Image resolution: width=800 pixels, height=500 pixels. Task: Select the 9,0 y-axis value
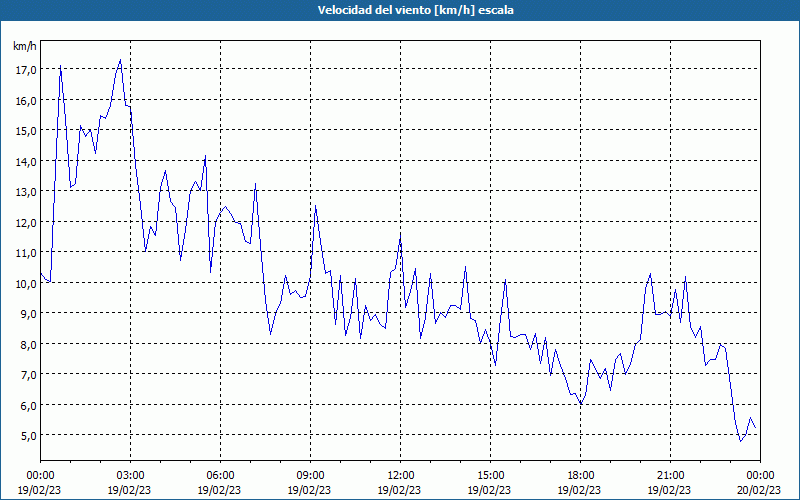point(28,313)
